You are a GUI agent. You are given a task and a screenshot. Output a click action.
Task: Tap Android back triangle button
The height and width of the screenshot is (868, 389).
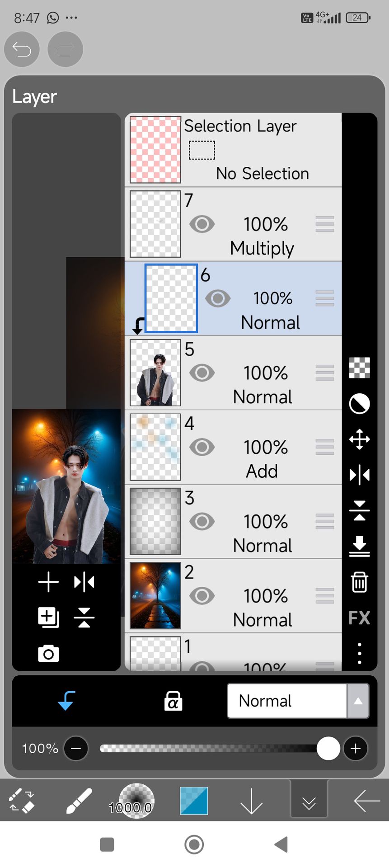coord(281,844)
